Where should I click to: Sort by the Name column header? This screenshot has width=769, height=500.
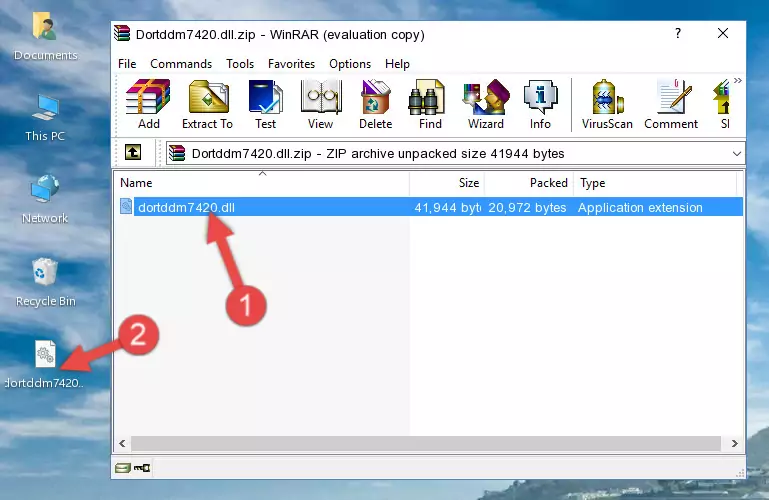[x=262, y=183]
